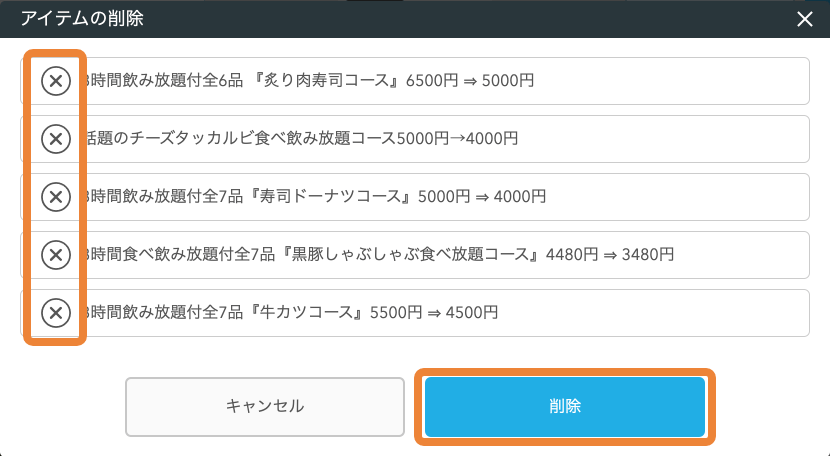Close the アイテムの削除 dialog

click(805, 19)
